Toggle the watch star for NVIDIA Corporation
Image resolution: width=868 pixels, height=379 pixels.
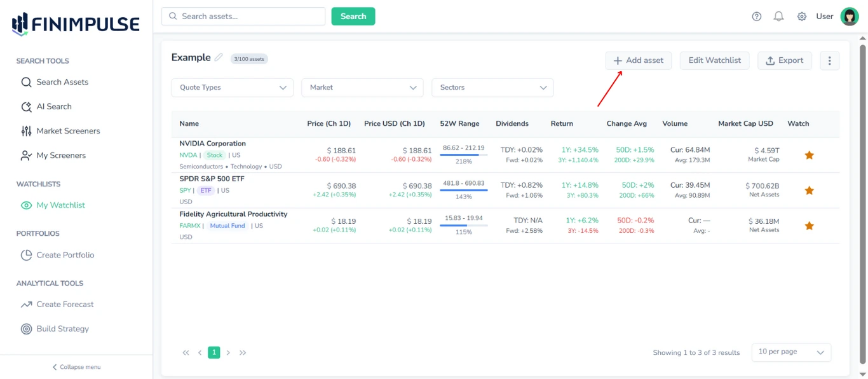(810, 154)
